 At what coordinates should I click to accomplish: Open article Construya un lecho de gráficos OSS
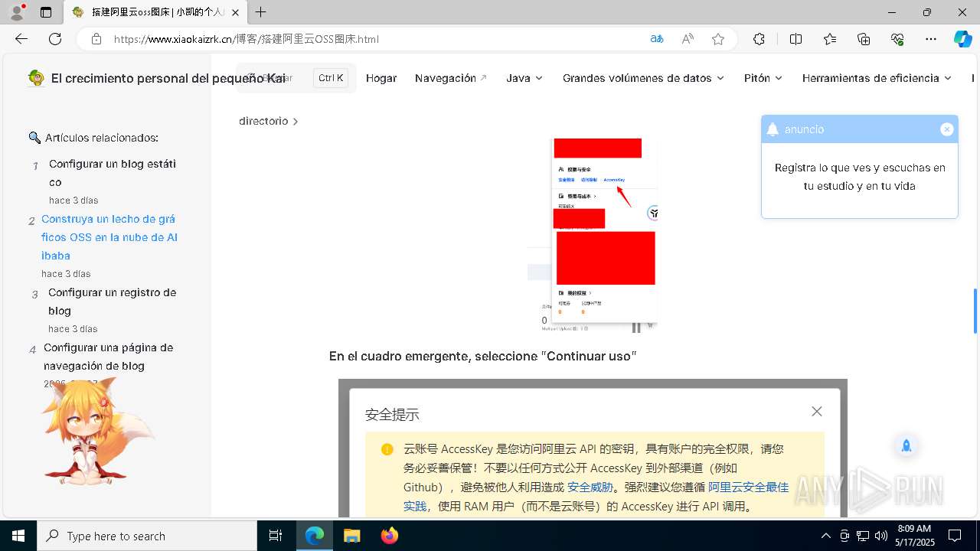109,237
